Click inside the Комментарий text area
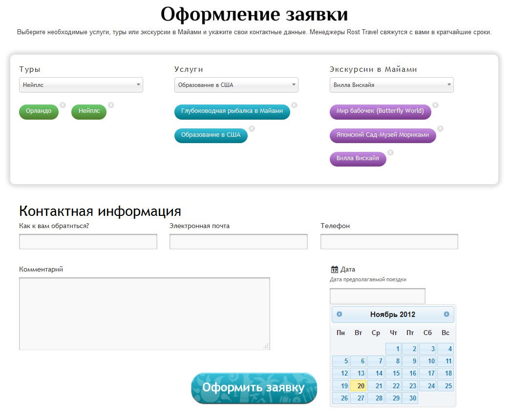Viewport: 510px width, 420px height. coord(145,314)
